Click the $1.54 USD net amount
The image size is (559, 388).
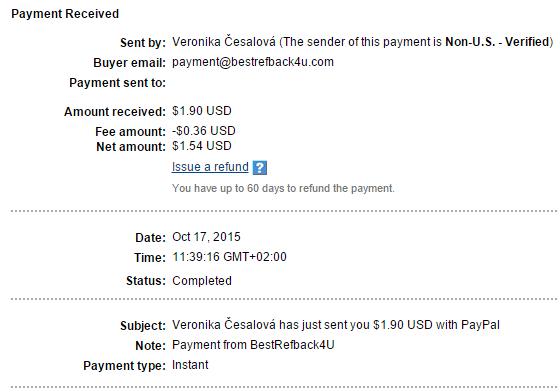[202, 146]
